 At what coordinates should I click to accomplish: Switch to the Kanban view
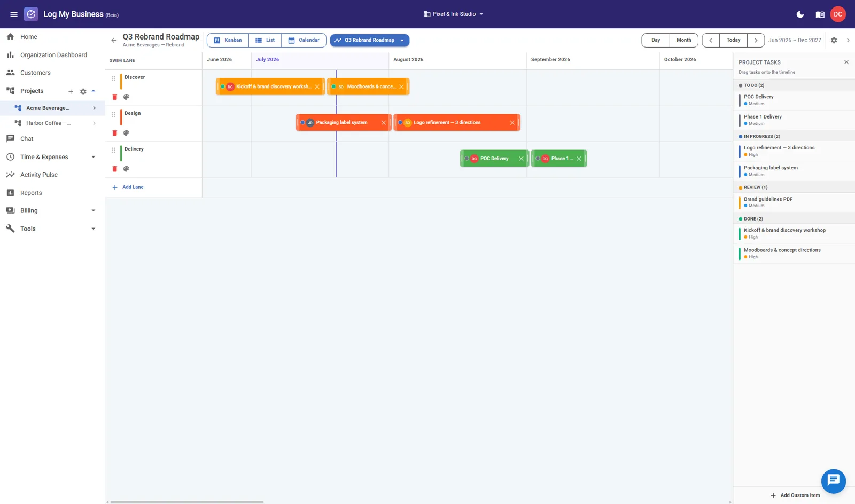(x=228, y=40)
